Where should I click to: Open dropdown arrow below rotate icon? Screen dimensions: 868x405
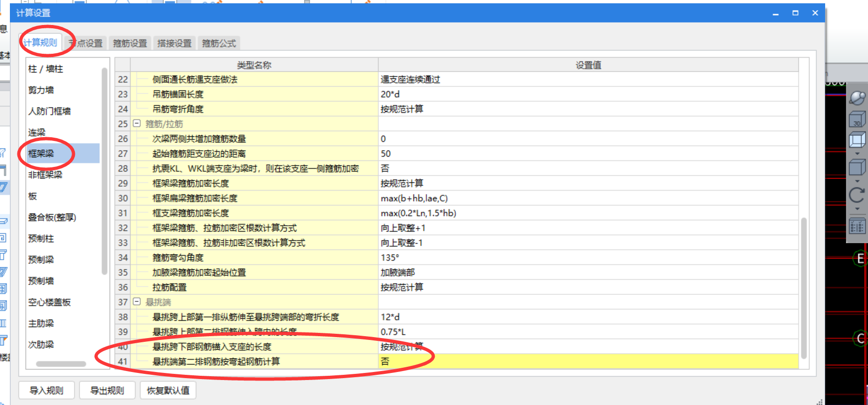point(857,209)
